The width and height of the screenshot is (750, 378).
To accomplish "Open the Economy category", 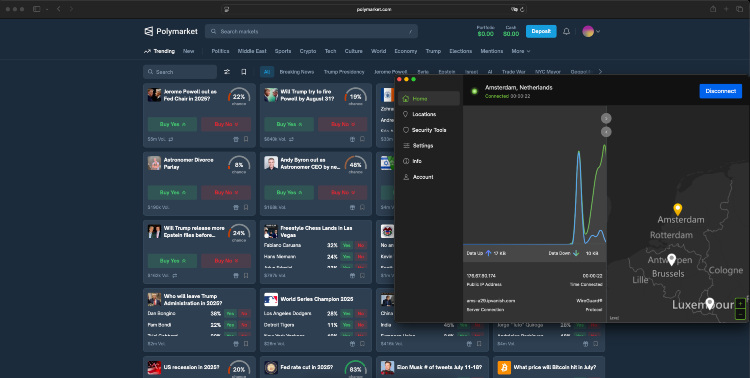I will 406,51.
